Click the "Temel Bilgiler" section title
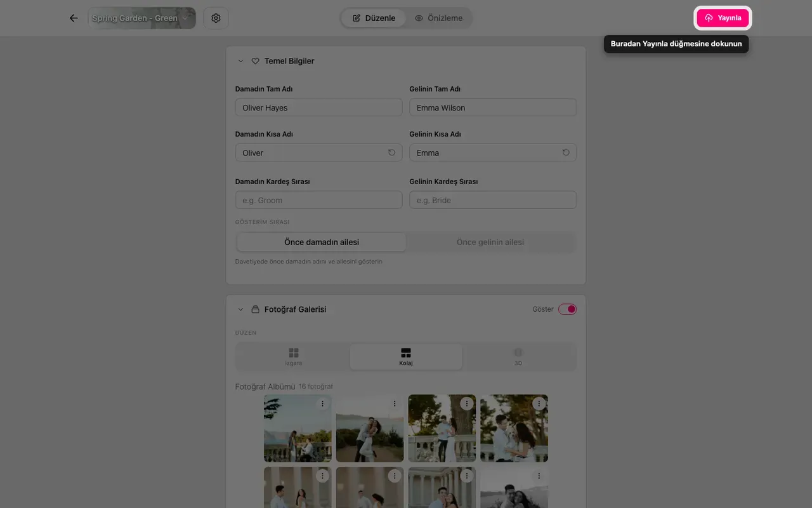 [289, 61]
